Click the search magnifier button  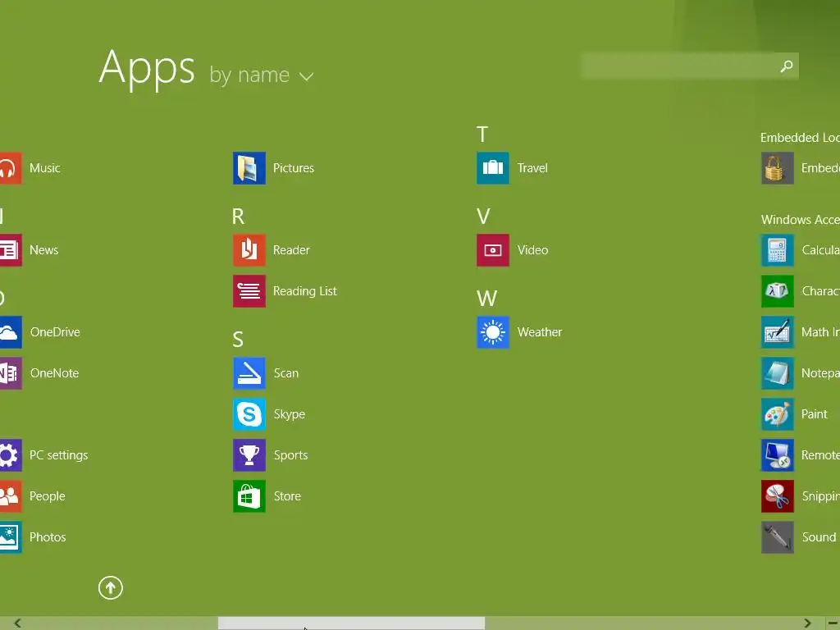click(x=787, y=66)
